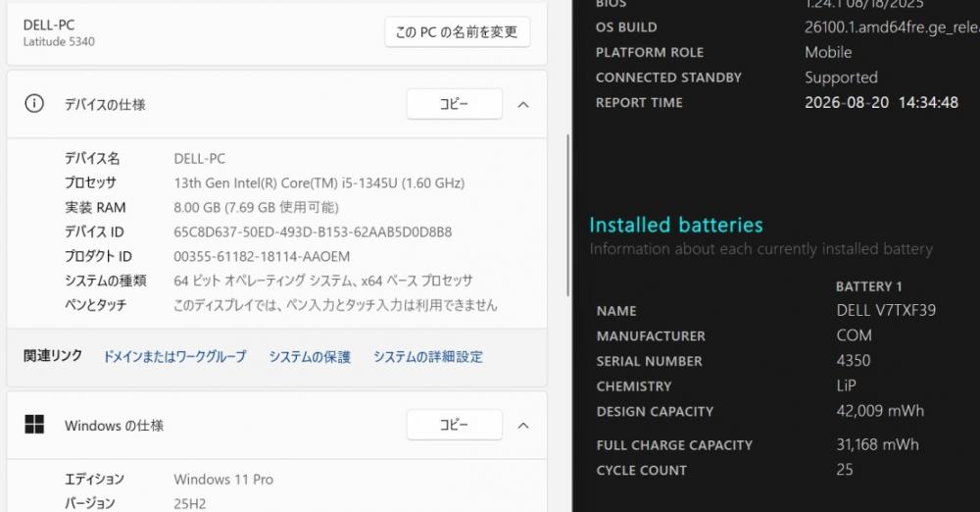Collapse the device specifications section
980x512 pixels.
point(523,105)
